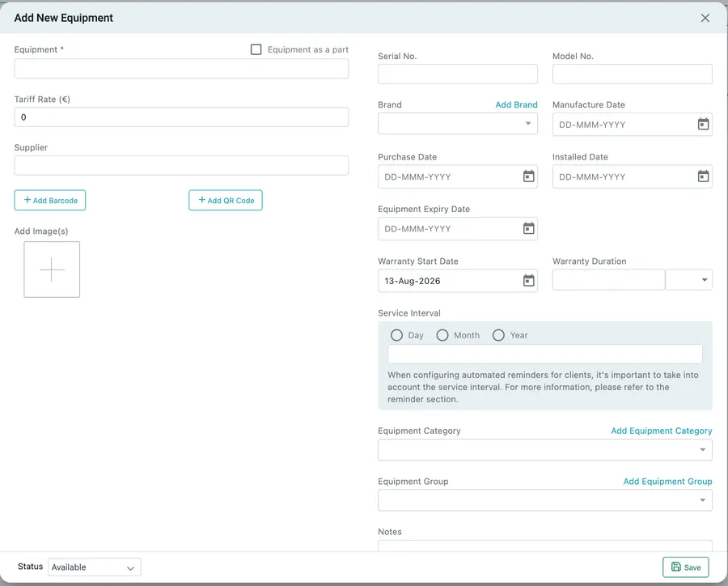Click plus icon to add image

click(x=52, y=270)
